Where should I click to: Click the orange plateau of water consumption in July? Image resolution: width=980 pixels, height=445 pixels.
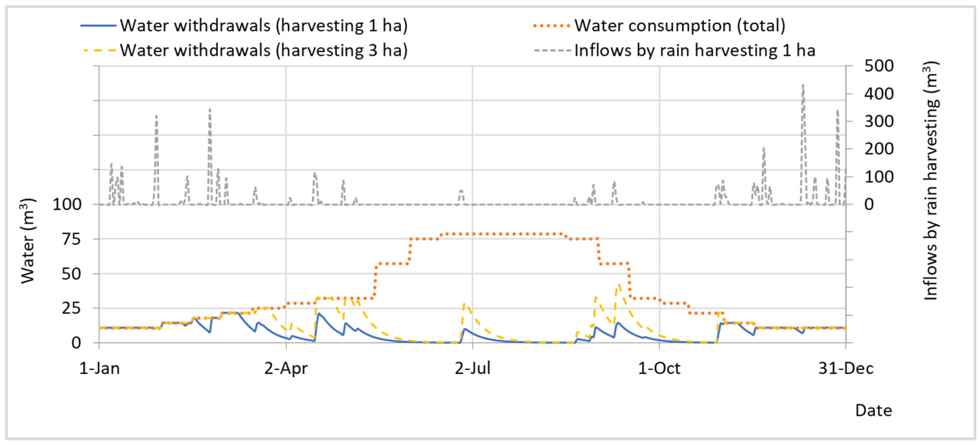click(x=502, y=234)
